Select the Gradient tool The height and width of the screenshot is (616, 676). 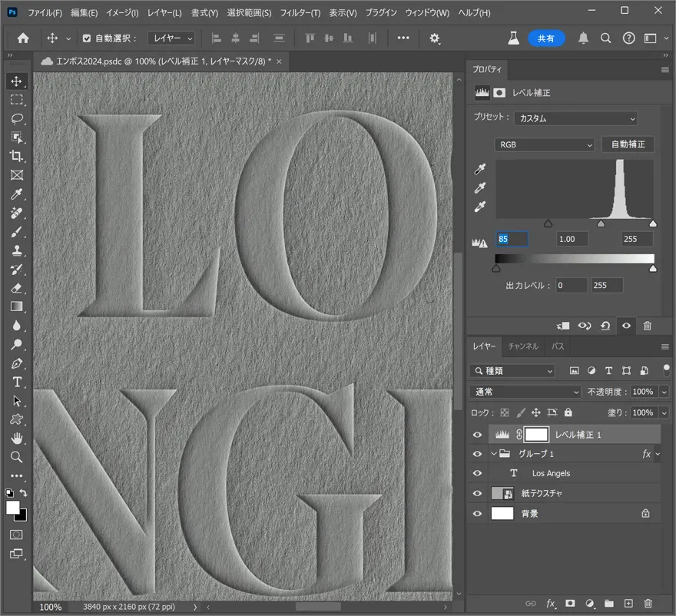point(16,306)
